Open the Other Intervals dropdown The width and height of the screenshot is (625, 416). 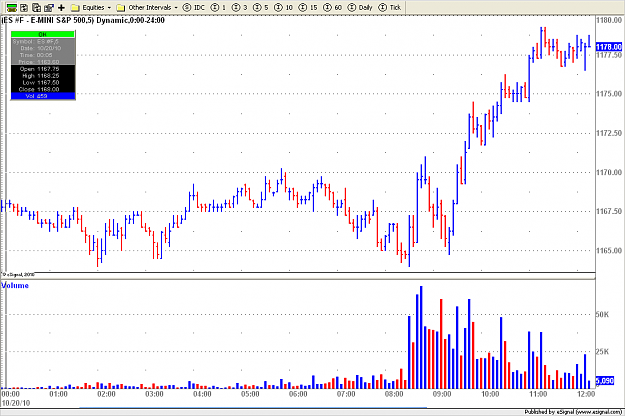147,8
